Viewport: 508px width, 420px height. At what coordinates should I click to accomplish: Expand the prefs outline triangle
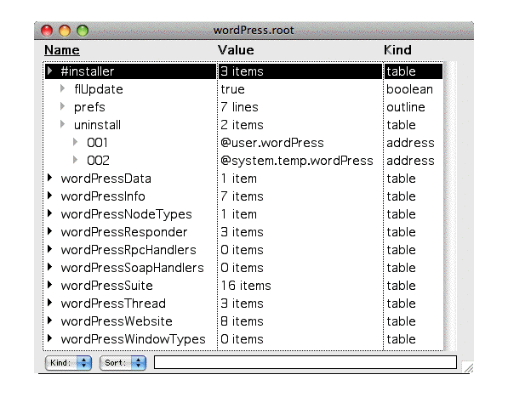tap(62, 106)
